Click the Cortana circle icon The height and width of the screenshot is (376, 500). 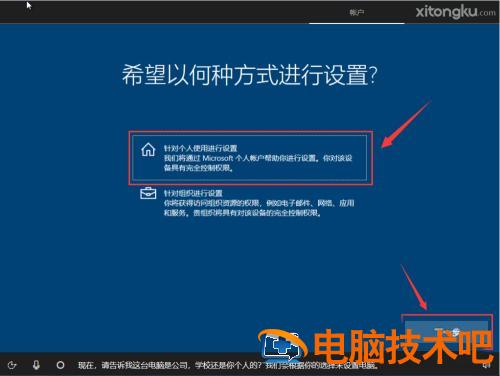(60, 365)
